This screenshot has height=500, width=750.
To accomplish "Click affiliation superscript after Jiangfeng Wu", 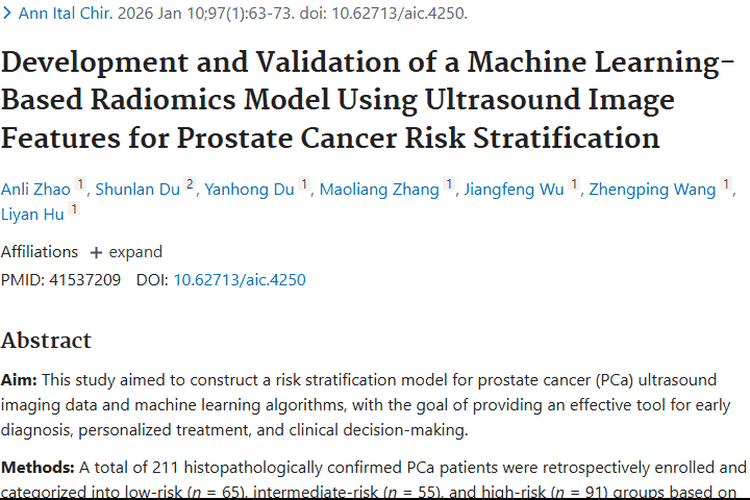I will (x=574, y=185).
